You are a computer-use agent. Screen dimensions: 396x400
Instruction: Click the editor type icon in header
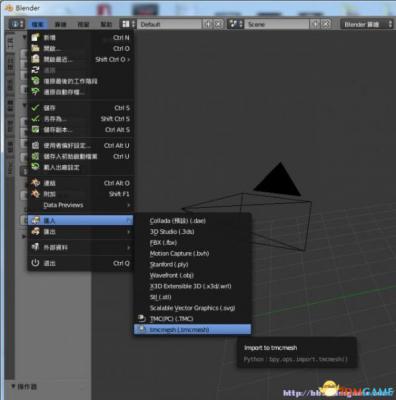[16, 24]
